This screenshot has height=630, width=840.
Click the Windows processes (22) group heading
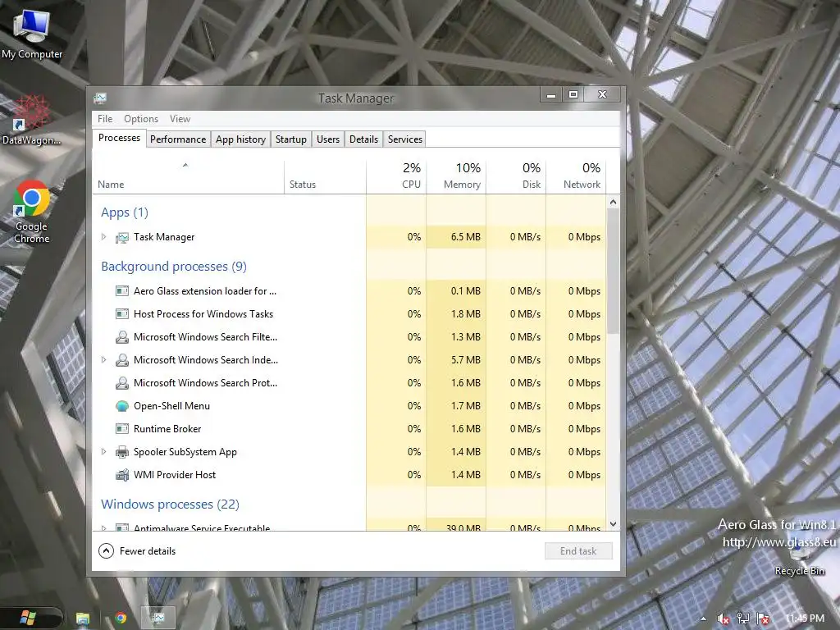171,504
